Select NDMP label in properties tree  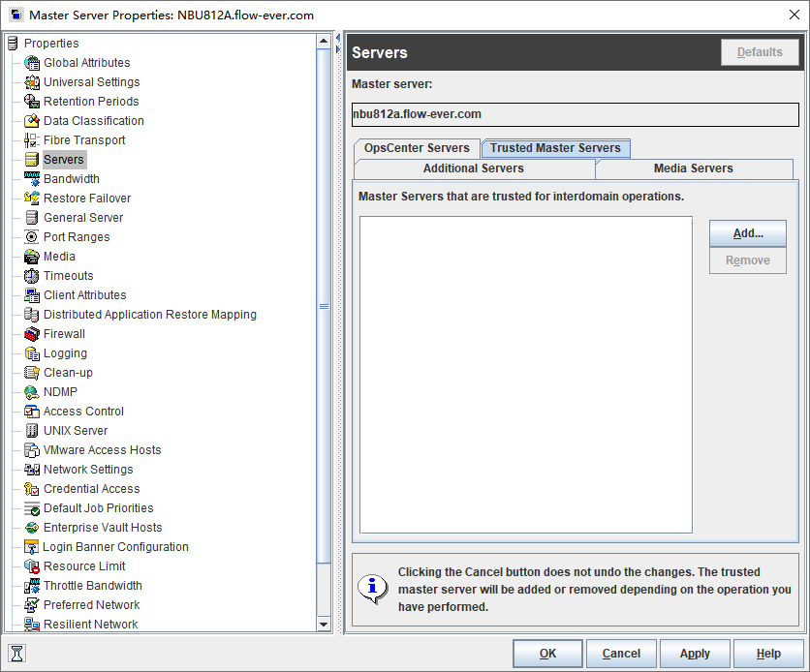coord(60,392)
